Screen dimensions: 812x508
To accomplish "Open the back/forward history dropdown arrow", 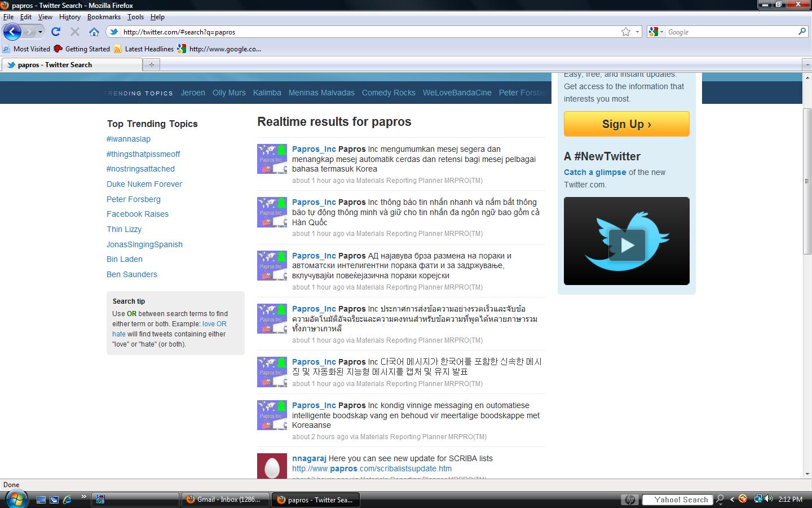I will point(40,32).
